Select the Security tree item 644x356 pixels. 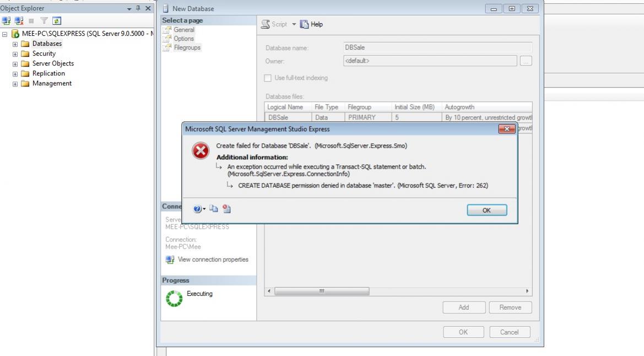(x=44, y=53)
